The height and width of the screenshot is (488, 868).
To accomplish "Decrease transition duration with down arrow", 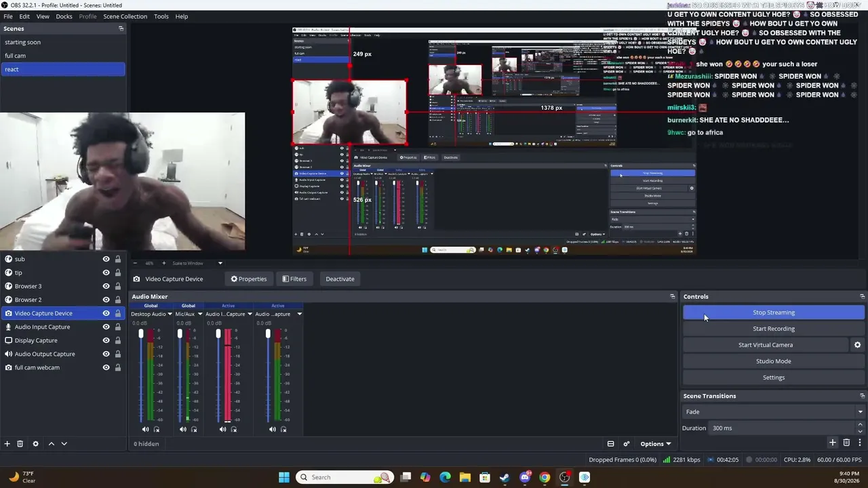I will tap(860, 431).
